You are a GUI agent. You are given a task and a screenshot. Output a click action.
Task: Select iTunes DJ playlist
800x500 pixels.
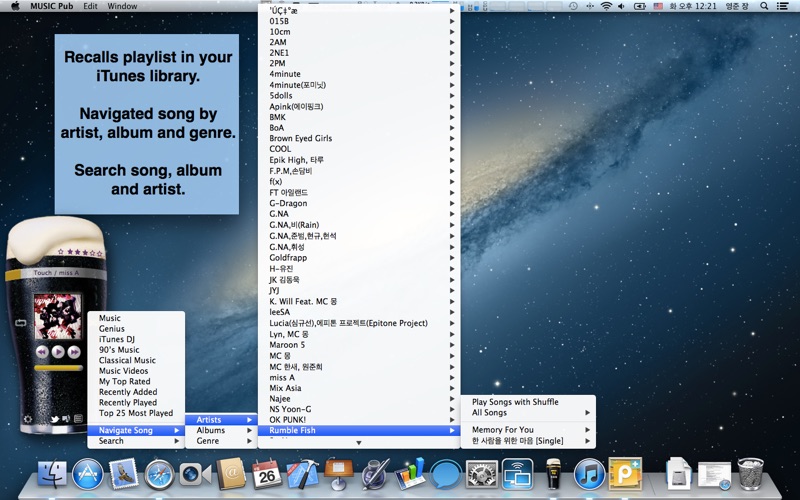pos(136,339)
